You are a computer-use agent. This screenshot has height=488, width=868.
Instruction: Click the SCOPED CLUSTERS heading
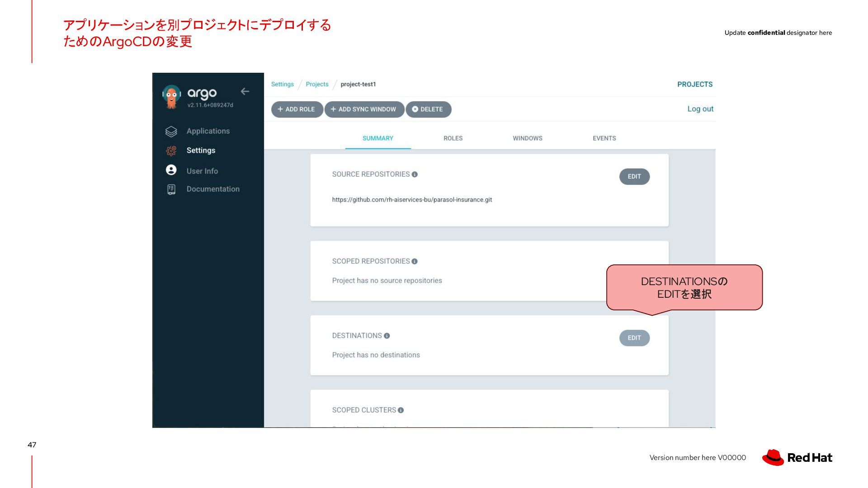coord(364,410)
